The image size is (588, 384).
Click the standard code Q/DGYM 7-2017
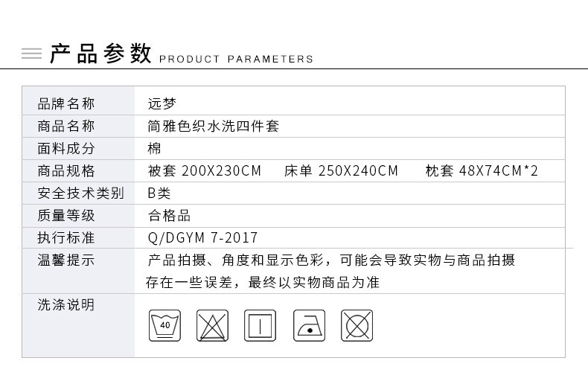pos(203,237)
